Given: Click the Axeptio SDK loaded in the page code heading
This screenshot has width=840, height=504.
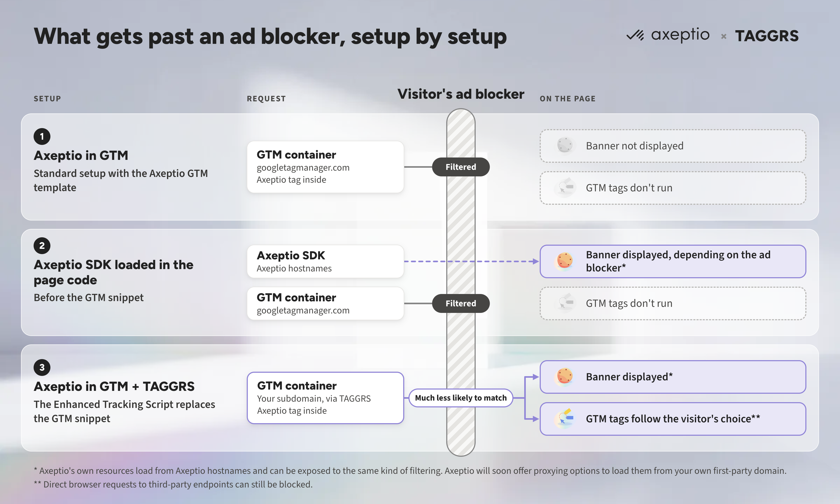Looking at the screenshot, I should point(113,272).
